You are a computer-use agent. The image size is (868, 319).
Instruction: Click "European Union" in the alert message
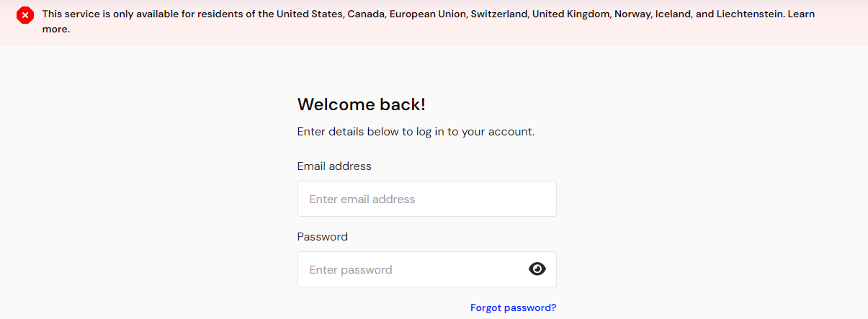tap(427, 14)
